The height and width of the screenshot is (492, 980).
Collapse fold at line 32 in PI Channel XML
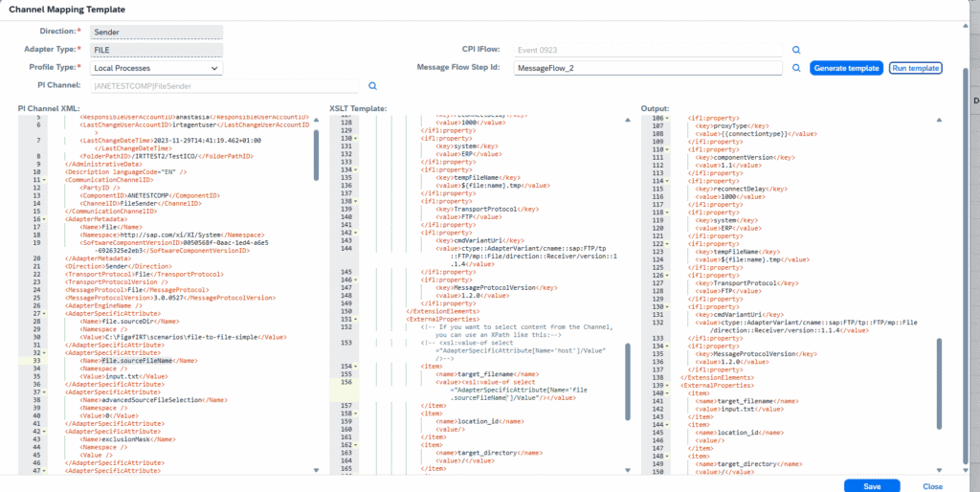tap(44, 353)
